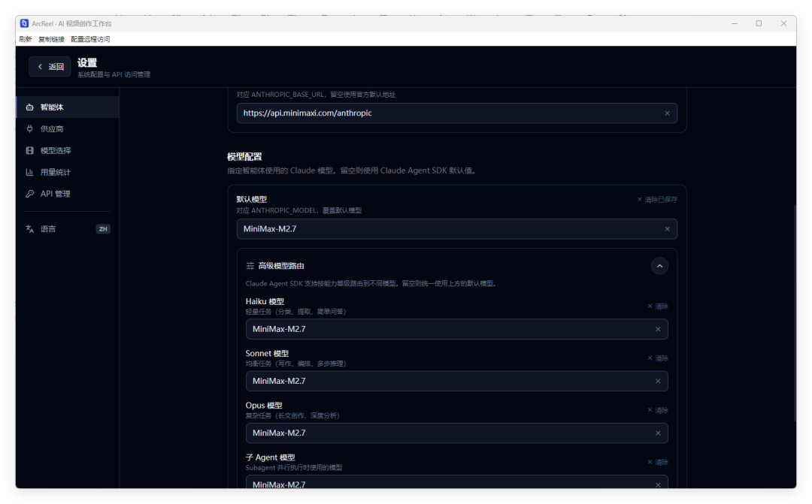
Task: Click the 设置 page title
Action: click(87, 63)
